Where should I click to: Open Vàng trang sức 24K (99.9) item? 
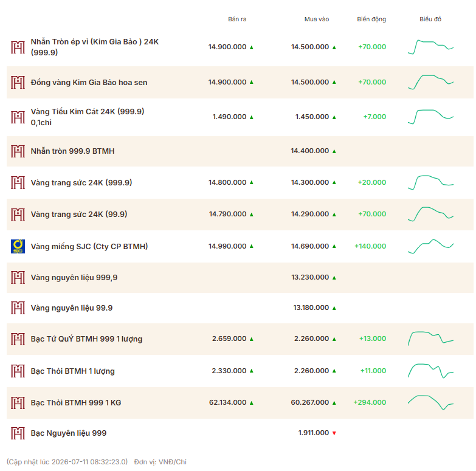tap(79, 215)
